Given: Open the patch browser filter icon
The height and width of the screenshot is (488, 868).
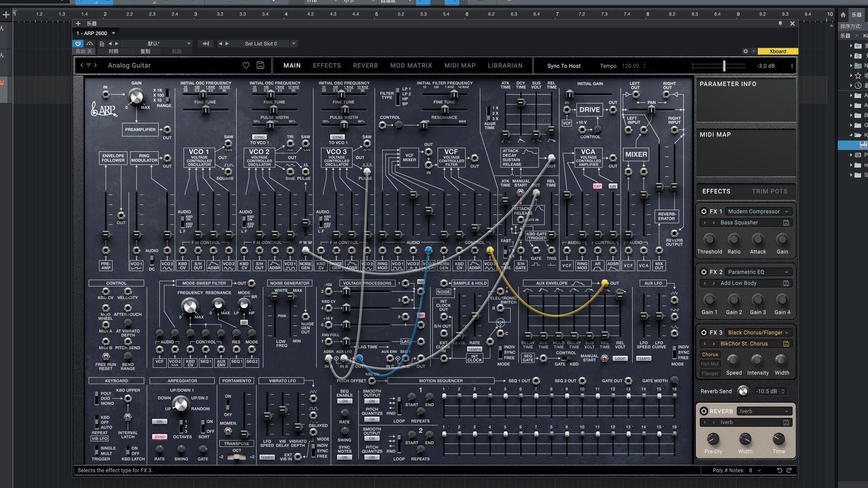Looking at the screenshot, I should [x=89, y=65].
